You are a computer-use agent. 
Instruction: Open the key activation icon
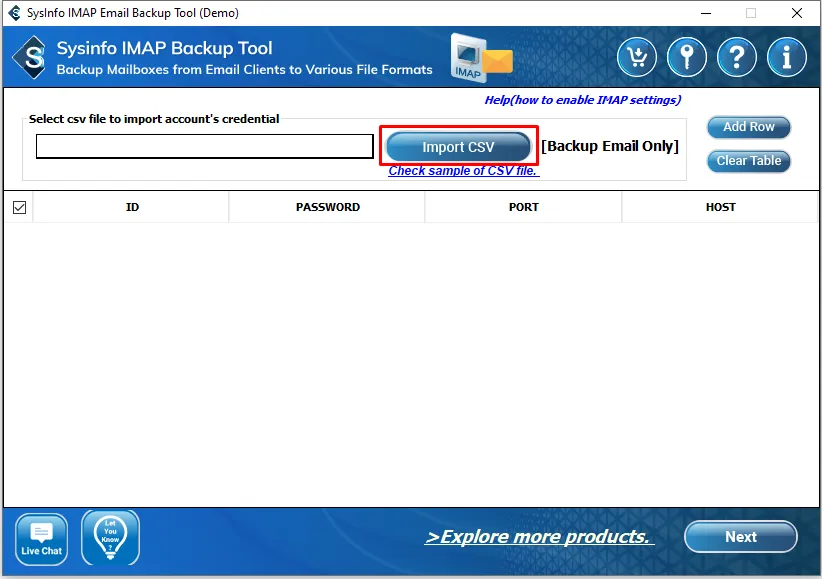coord(687,57)
